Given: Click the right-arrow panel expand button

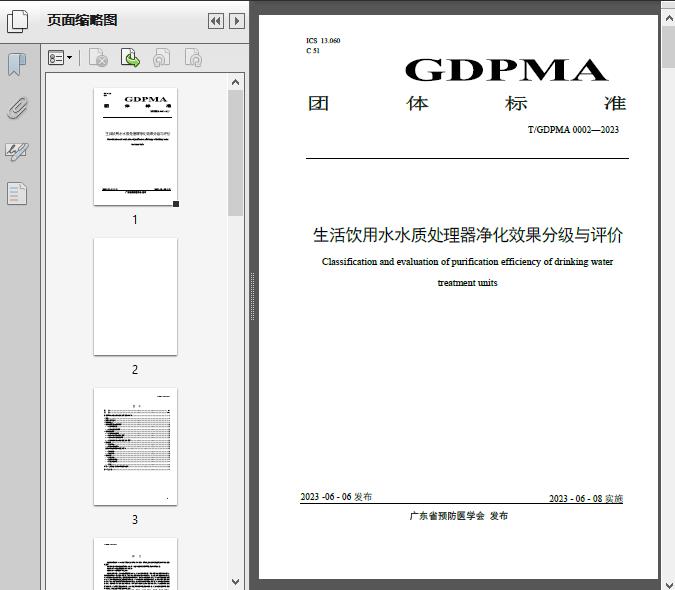Looking at the screenshot, I should pyautogui.click(x=237, y=21).
